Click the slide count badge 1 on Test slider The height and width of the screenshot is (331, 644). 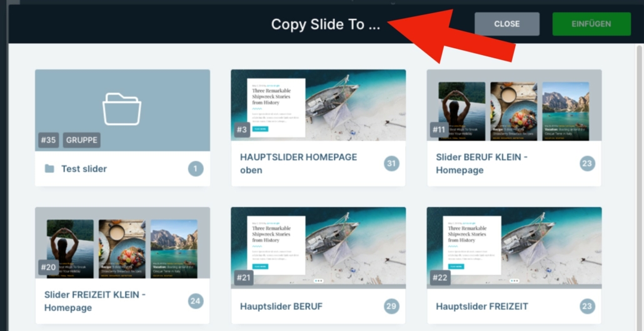click(x=196, y=169)
